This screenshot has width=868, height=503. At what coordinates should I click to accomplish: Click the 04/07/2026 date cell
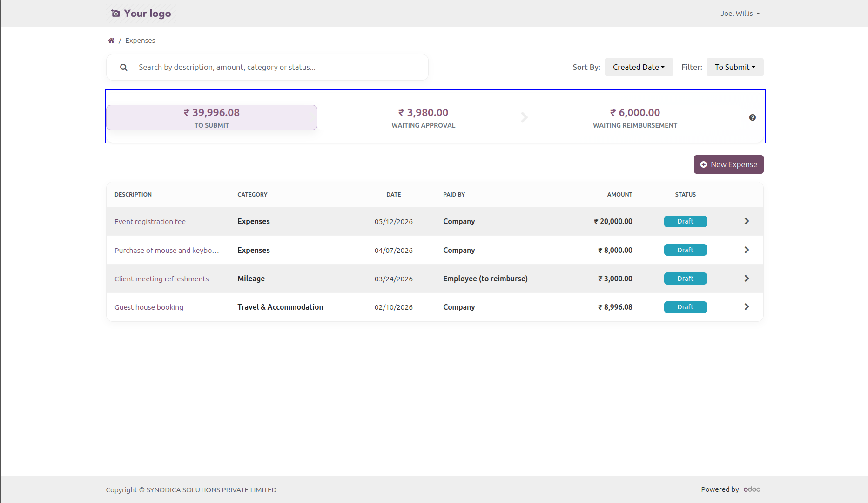[x=393, y=251]
